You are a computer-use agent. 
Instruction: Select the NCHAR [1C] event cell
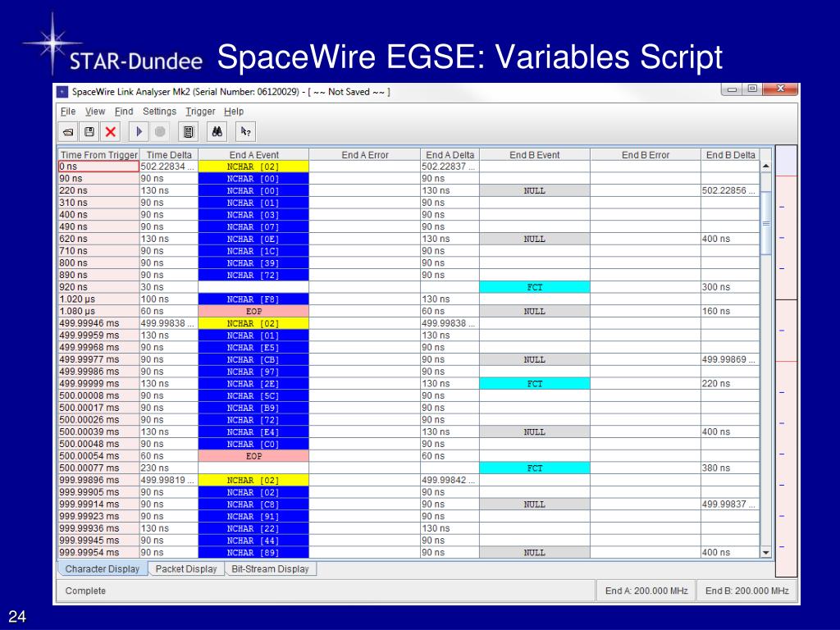pos(253,251)
